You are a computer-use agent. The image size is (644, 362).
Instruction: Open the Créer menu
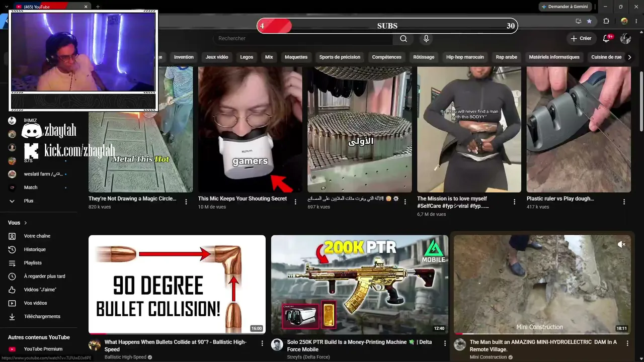click(581, 39)
